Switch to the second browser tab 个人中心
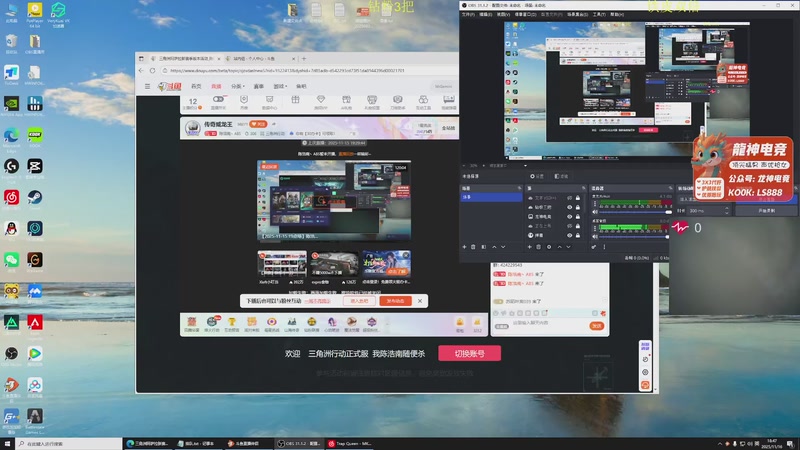Viewport: 800px width, 450px height. [259, 59]
